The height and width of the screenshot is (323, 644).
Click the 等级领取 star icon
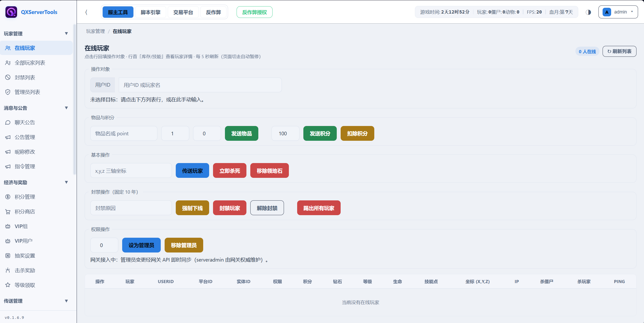coord(8,285)
